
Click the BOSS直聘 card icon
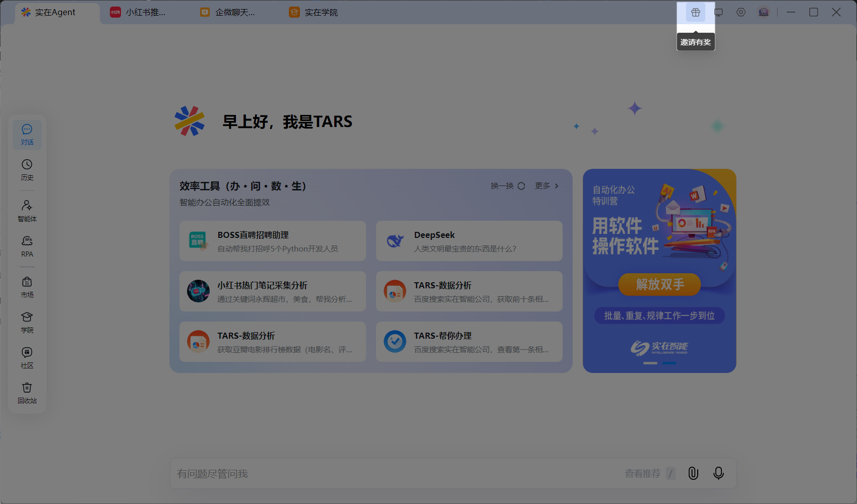click(x=198, y=241)
